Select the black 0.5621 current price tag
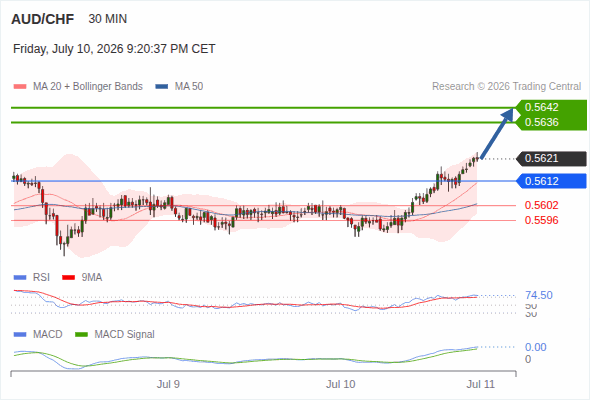This screenshot has width=590, height=400. click(x=551, y=158)
